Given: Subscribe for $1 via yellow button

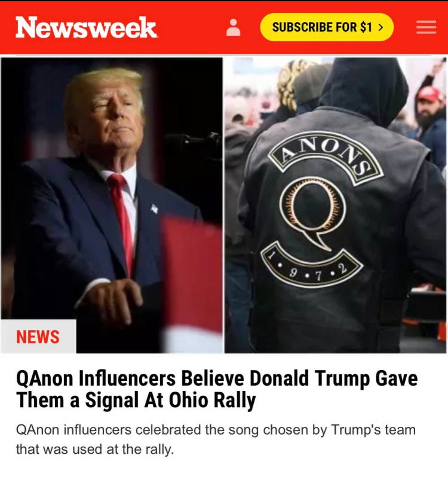Looking at the screenshot, I should coord(327,27).
